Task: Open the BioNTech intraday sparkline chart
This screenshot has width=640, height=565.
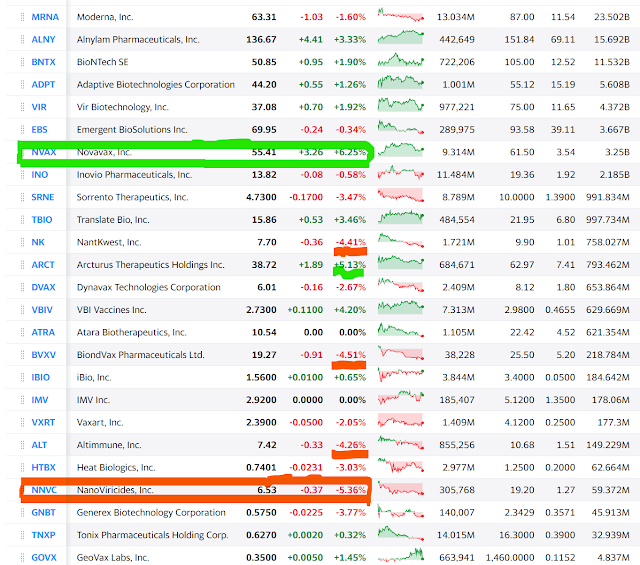Action: pos(401,60)
